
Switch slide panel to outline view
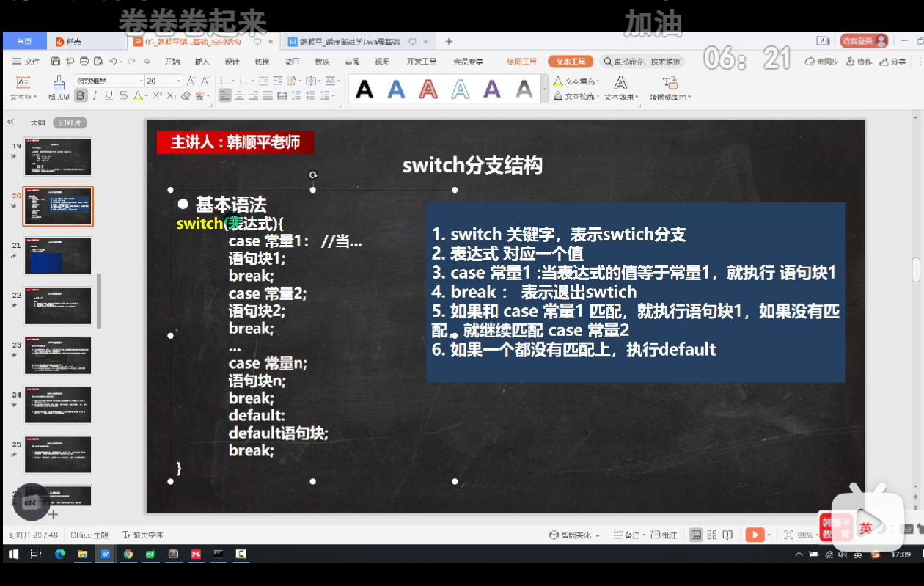point(37,122)
